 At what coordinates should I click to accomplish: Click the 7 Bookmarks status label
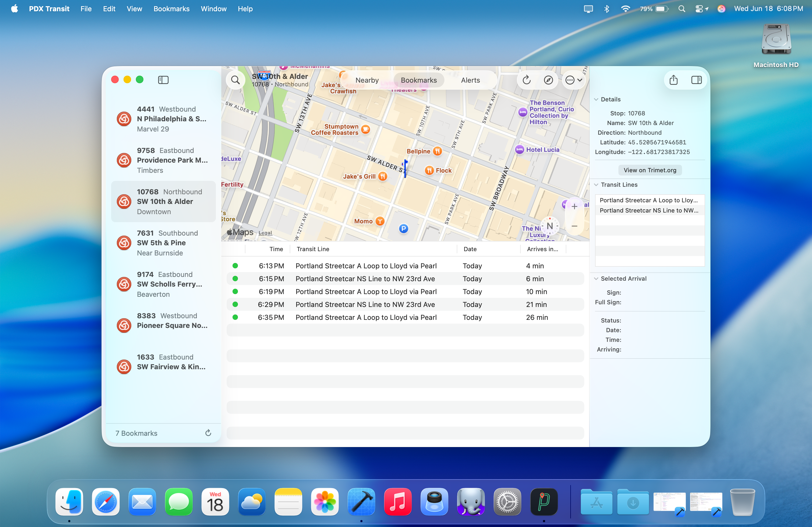(136, 433)
